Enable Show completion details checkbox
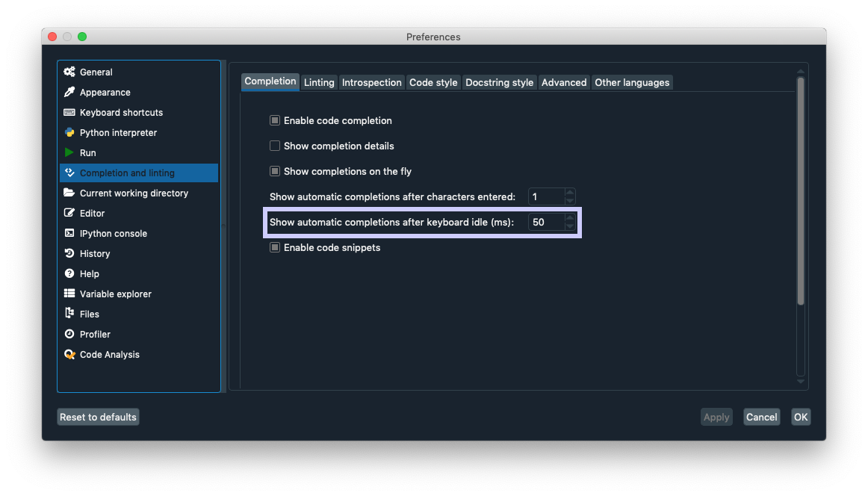This screenshot has height=496, width=868. point(275,146)
